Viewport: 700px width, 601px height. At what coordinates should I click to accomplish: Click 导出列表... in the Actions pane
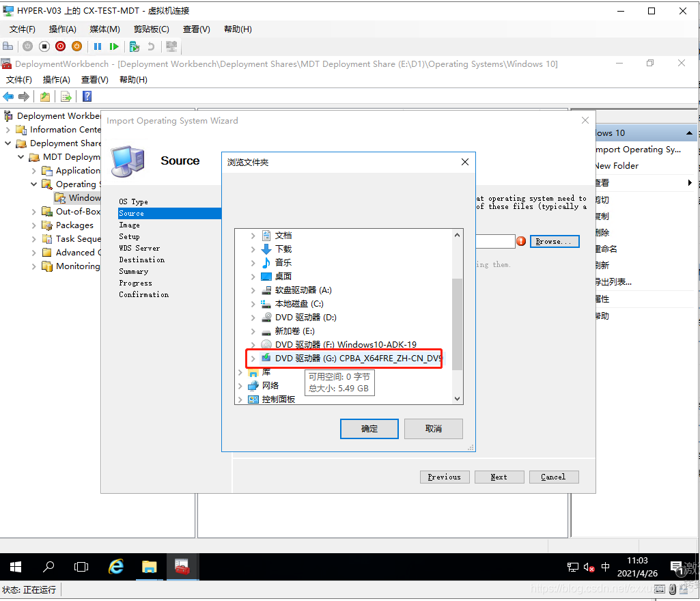pos(613,282)
